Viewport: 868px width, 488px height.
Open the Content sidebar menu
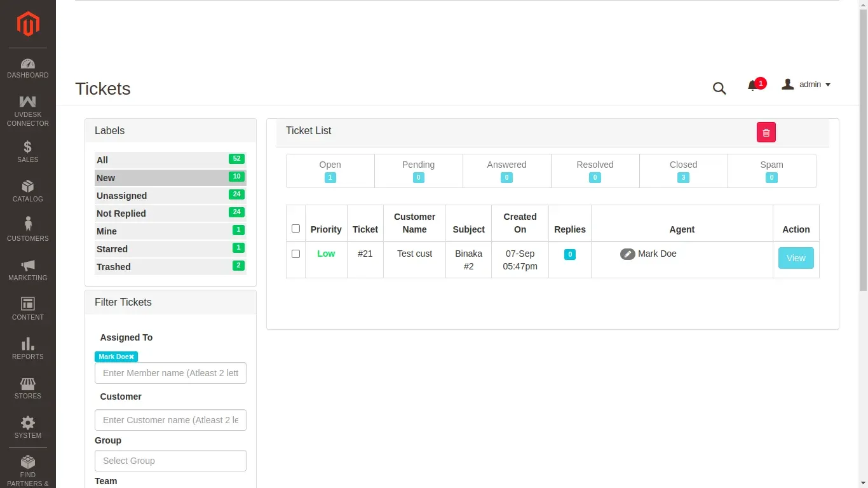(28, 309)
